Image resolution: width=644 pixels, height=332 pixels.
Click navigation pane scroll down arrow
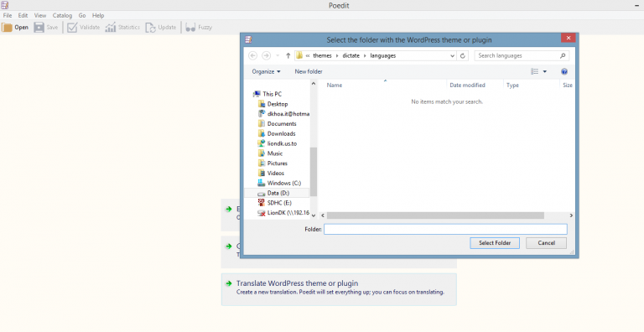coord(314,215)
